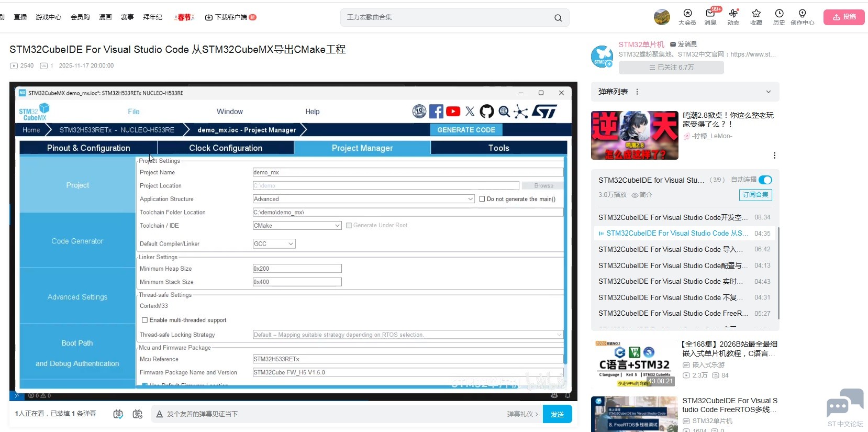This screenshot has height=432, width=868.
Task: Switch to Tools tab
Action: click(499, 148)
